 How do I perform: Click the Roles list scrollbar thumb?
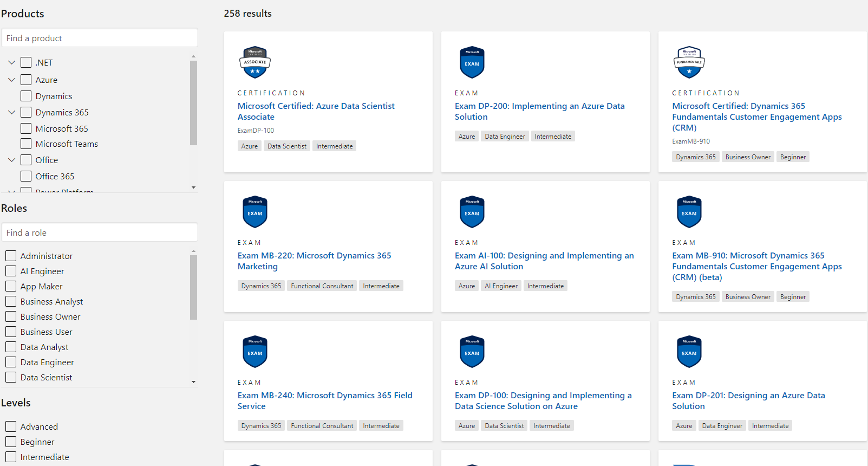point(194,287)
